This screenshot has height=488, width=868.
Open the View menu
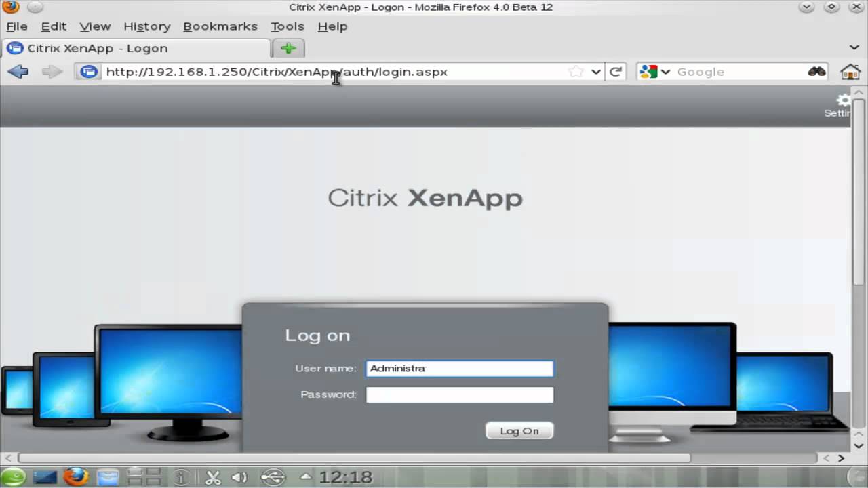[95, 26]
